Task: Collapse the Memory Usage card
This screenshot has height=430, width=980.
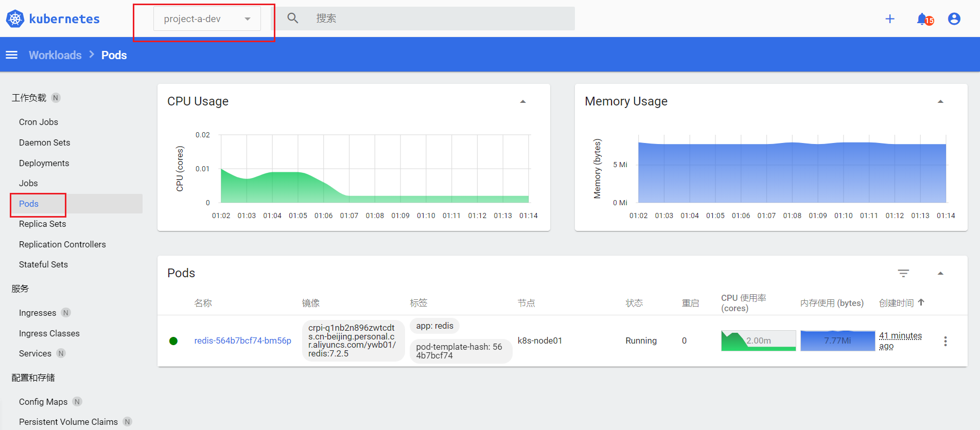Action: click(x=940, y=102)
